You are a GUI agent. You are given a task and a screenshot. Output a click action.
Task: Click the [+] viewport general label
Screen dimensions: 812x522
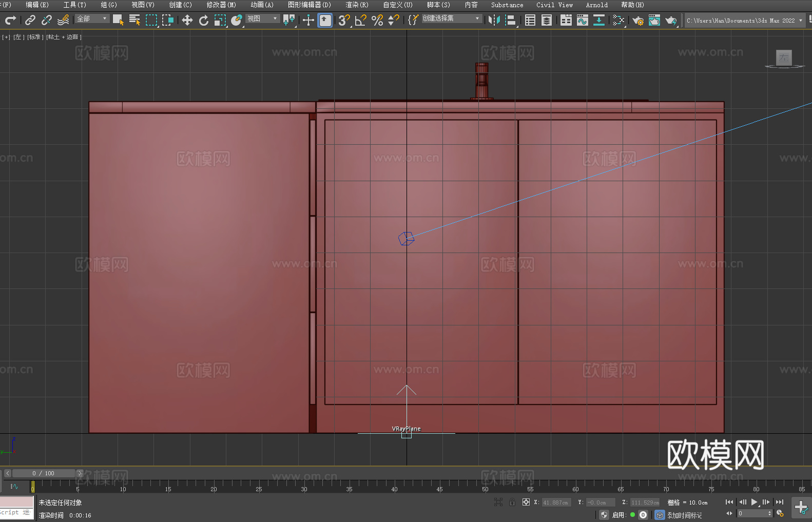point(6,37)
